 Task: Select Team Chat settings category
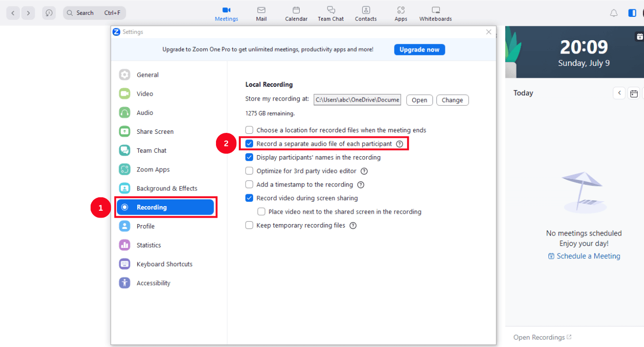click(165, 150)
